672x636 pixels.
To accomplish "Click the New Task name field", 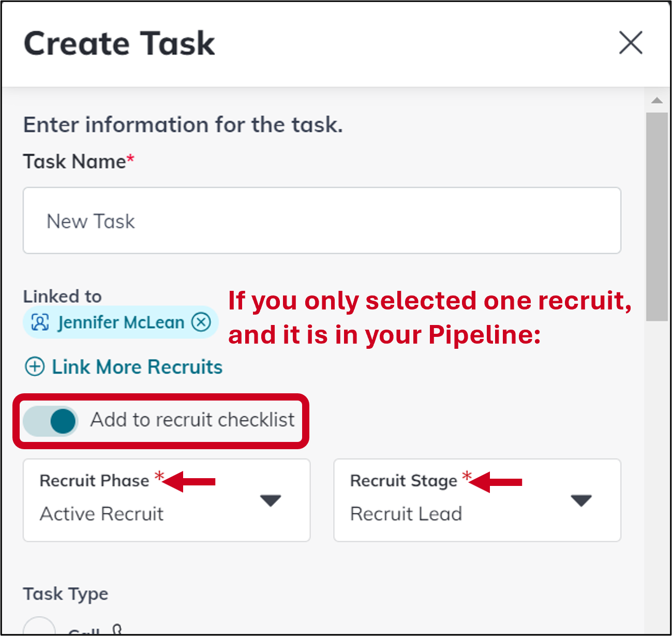I will coord(322,221).
